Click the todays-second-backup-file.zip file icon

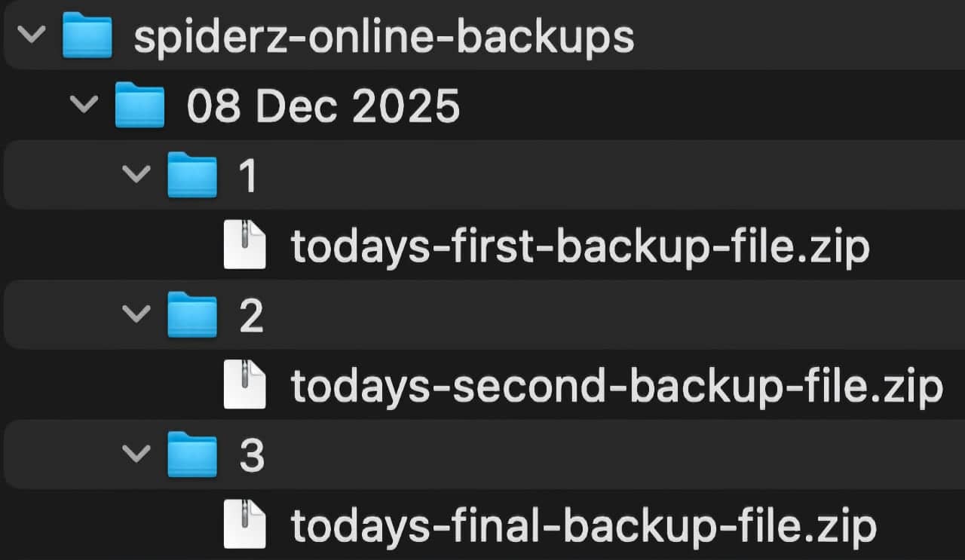point(244,384)
